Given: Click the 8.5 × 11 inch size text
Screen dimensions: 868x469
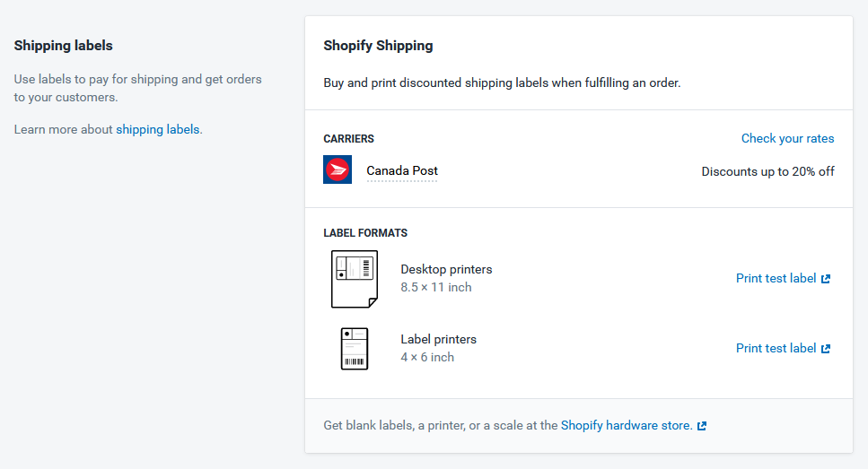Looking at the screenshot, I should pyautogui.click(x=436, y=288).
